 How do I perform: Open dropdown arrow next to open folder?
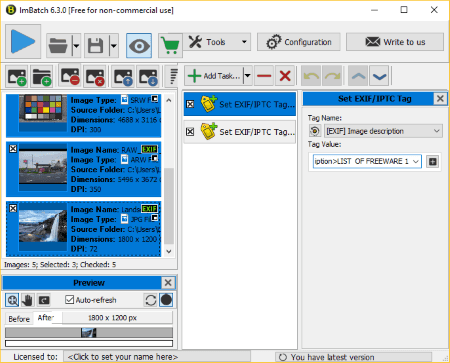[x=76, y=45]
